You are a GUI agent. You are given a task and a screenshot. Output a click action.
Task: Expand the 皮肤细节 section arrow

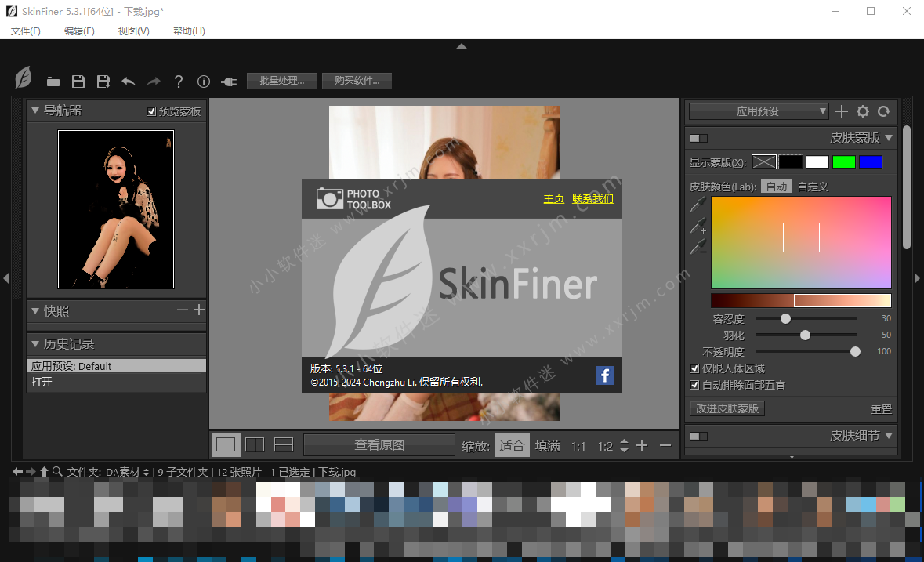click(889, 435)
